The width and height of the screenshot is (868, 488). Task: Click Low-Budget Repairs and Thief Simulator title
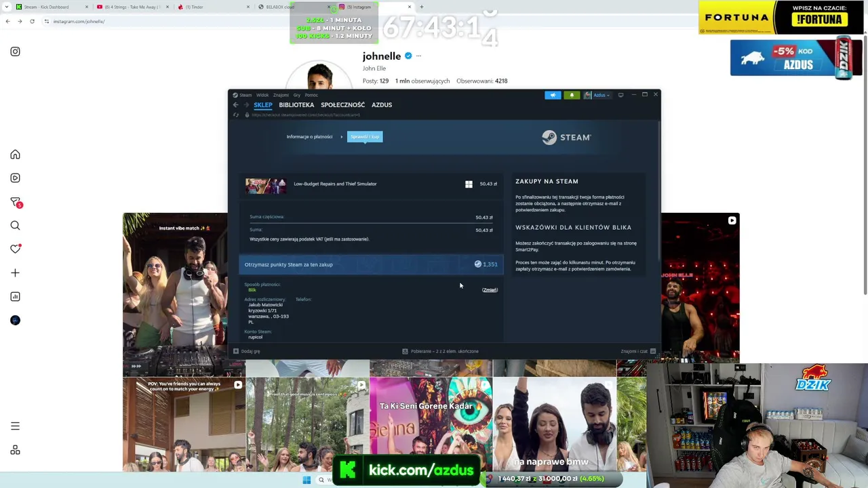click(335, 184)
